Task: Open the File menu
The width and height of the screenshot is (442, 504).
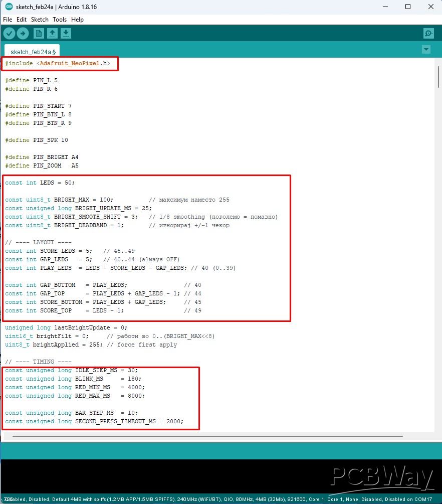Action: (8, 20)
